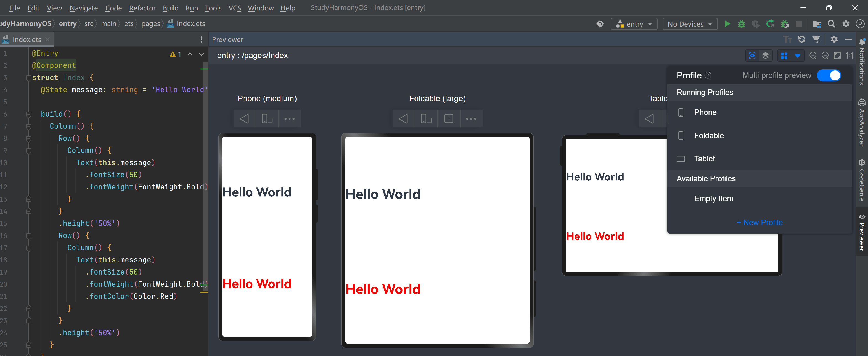Screen dimensions: 868x356
Task: Reset preview zoom to 1:1
Action: click(850, 56)
